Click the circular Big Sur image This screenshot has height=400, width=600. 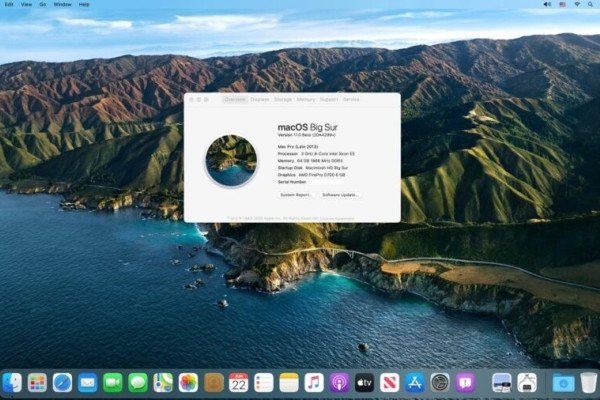click(231, 161)
